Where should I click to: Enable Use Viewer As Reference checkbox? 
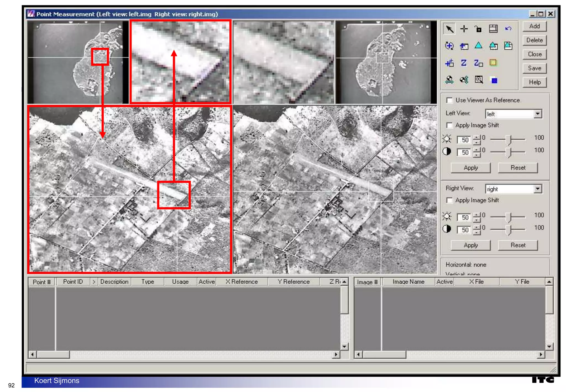(x=450, y=100)
